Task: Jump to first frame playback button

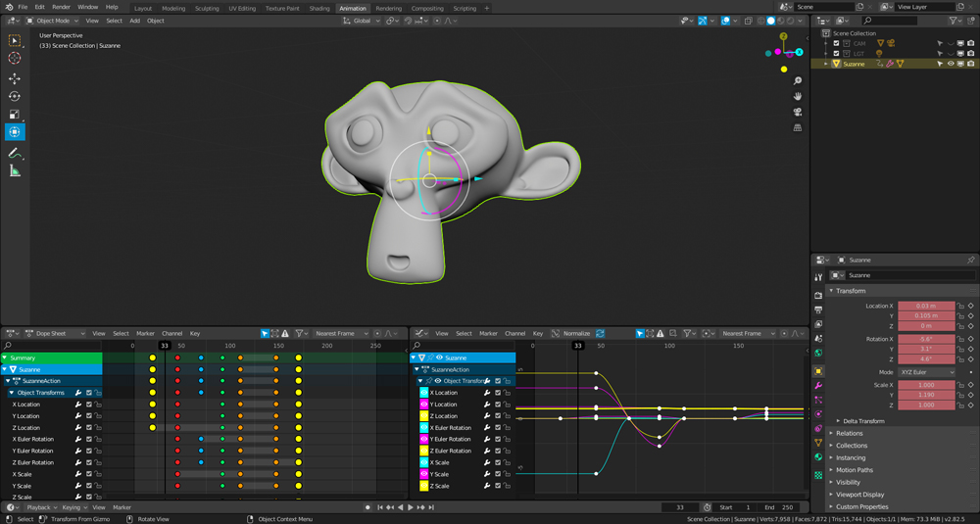Action: [379, 507]
